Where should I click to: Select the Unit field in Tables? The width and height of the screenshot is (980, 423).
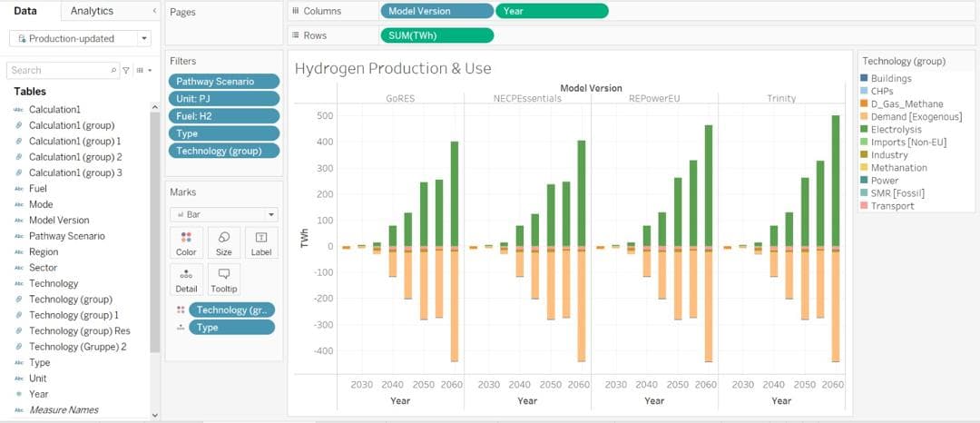(37, 379)
